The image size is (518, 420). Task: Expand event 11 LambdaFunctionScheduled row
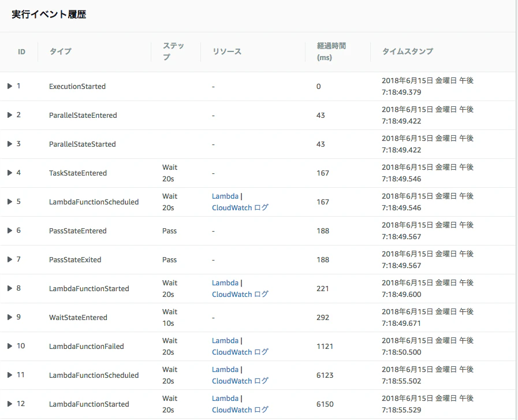10,375
